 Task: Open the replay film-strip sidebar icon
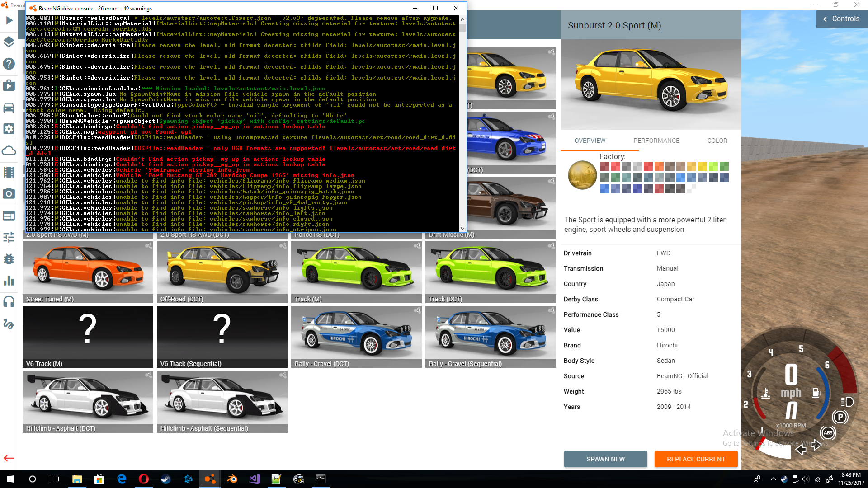pyautogui.click(x=9, y=172)
